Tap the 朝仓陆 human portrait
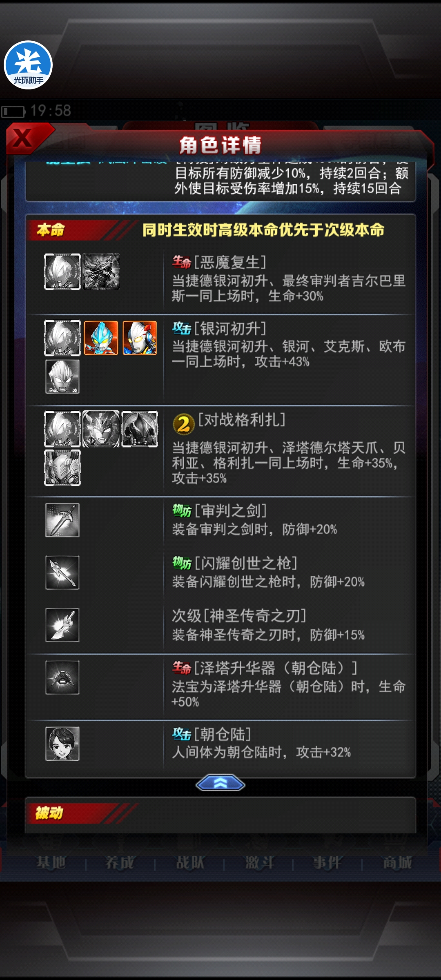The image size is (441, 980). (62, 744)
